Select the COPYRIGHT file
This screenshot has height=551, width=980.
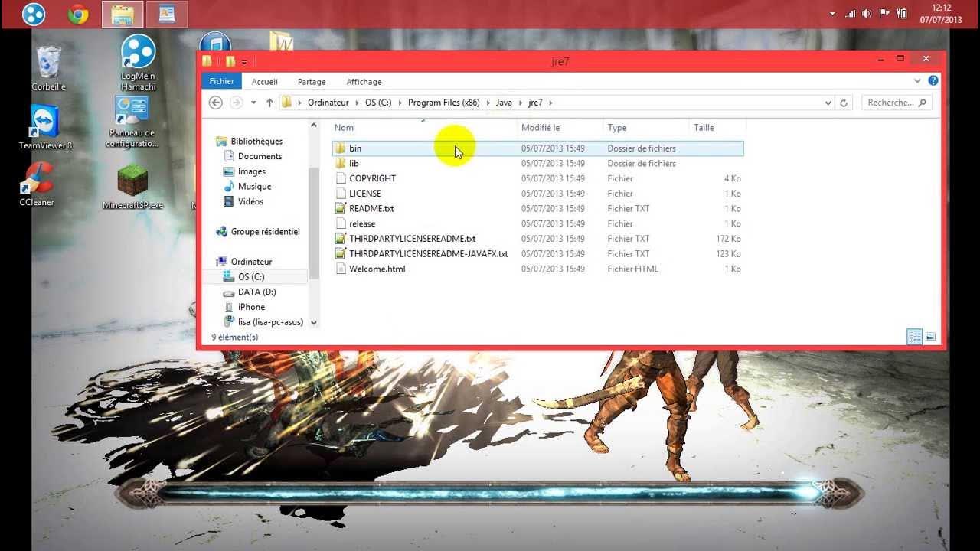[x=537, y=178]
